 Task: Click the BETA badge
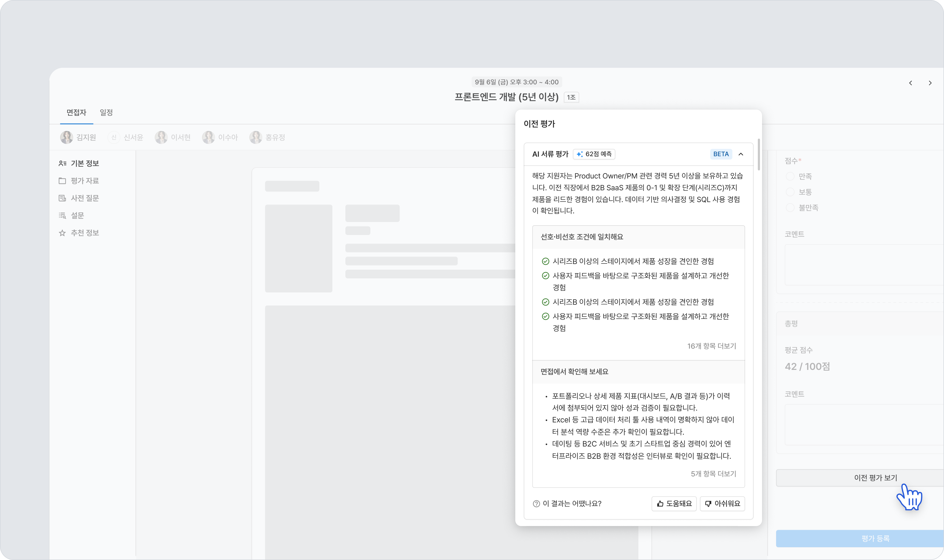(721, 154)
